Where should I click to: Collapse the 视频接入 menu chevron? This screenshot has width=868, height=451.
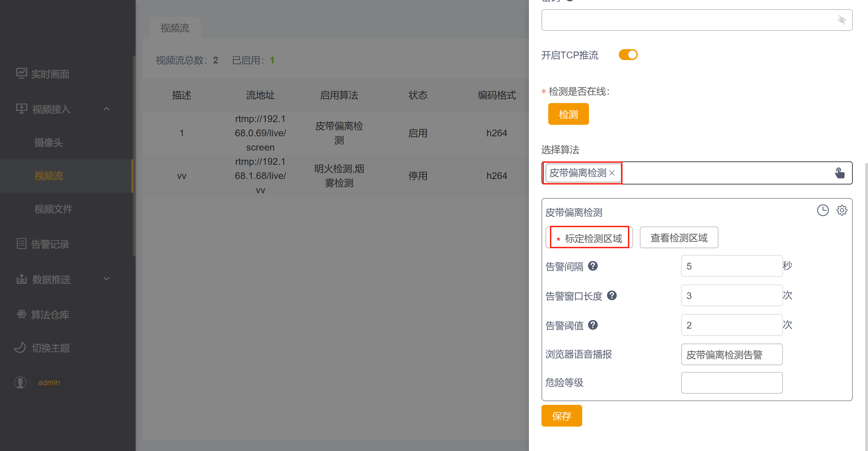tap(106, 109)
